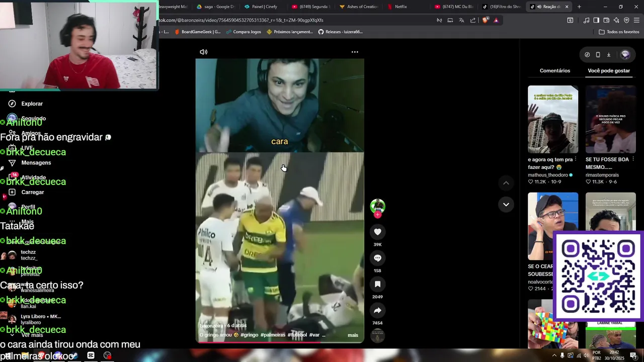Image resolution: width=644 pixels, height=362 pixels.
Task: Click the phone app icon in top pill
Action: coord(598,55)
